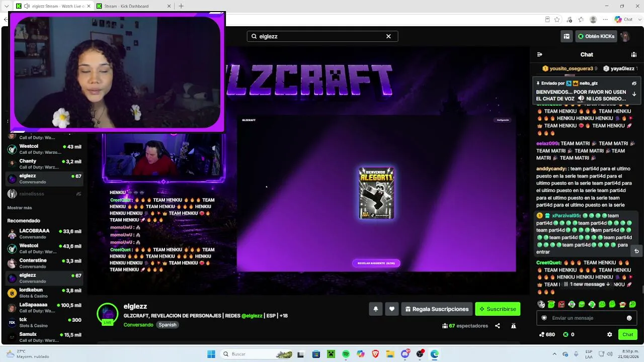Open the KICKs balance icon
Viewport: 644px width, 362px height.
click(x=566, y=334)
